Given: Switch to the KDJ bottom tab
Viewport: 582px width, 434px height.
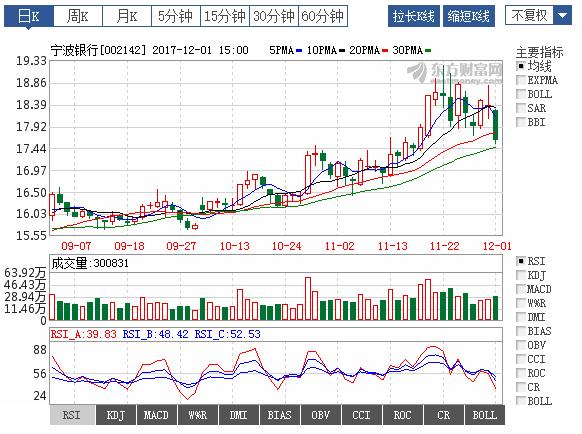Looking at the screenshot, I should pos(116,415).
